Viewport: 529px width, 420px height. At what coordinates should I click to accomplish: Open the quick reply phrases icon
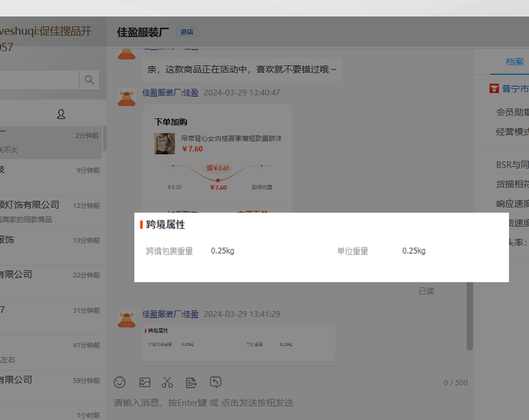click(191, 382)
